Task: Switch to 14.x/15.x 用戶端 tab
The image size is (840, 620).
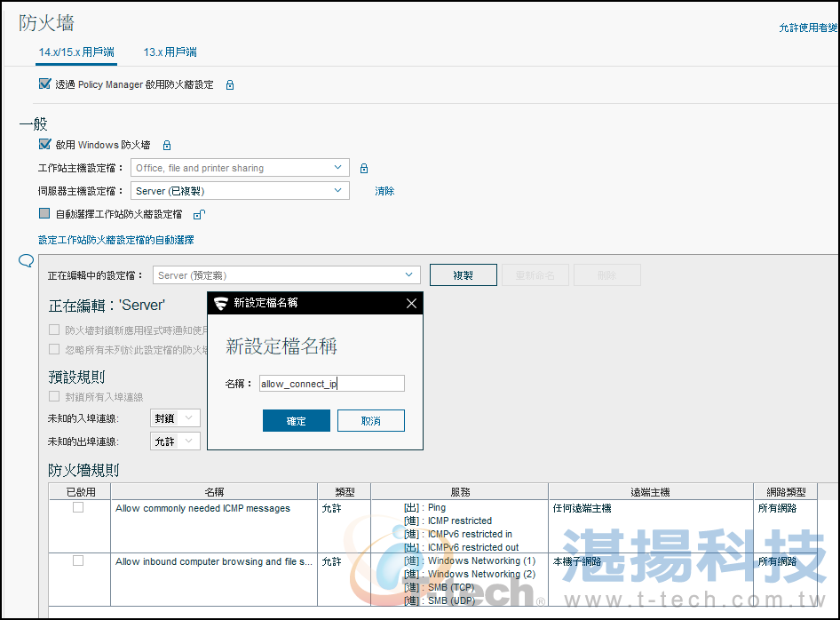Action: [76, 52]
